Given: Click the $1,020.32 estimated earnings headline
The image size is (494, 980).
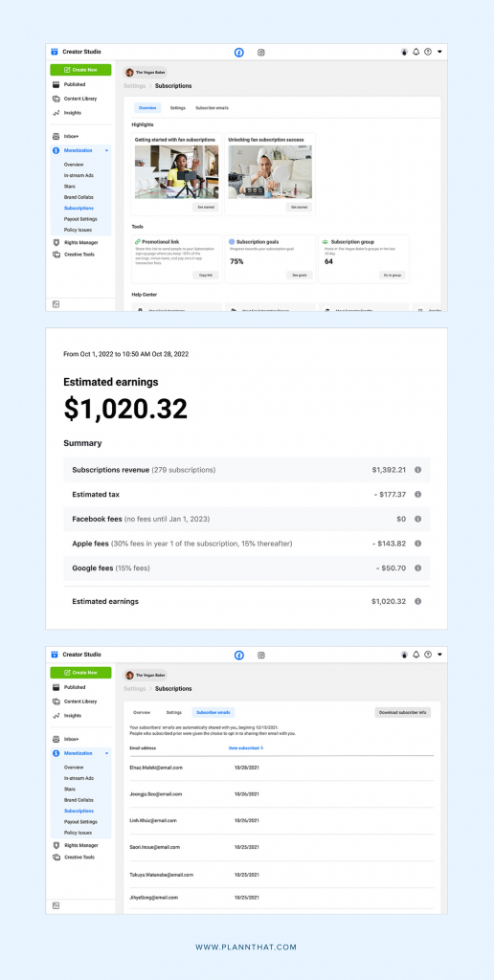Looking at the screenshot, I should (125, 409).
